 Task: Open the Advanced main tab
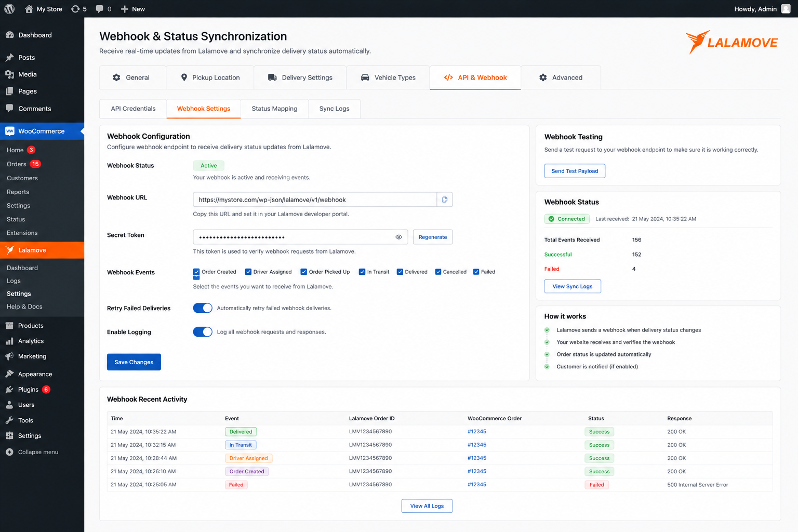tap(561, 77)
